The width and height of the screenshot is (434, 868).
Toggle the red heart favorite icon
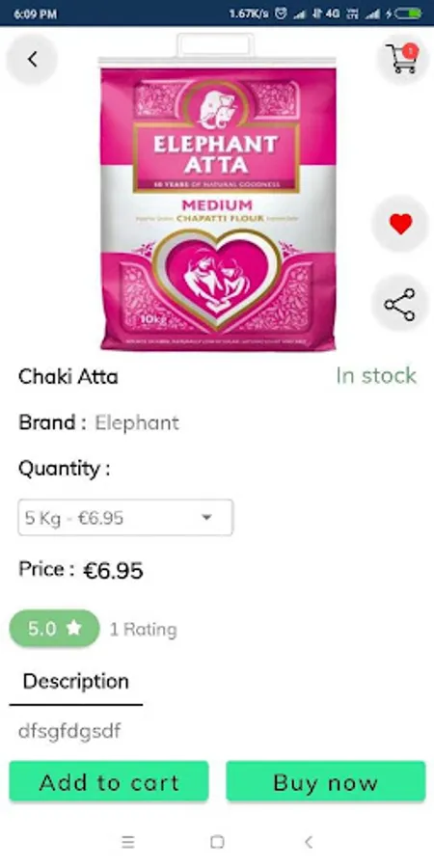click(x=400, y=224)
